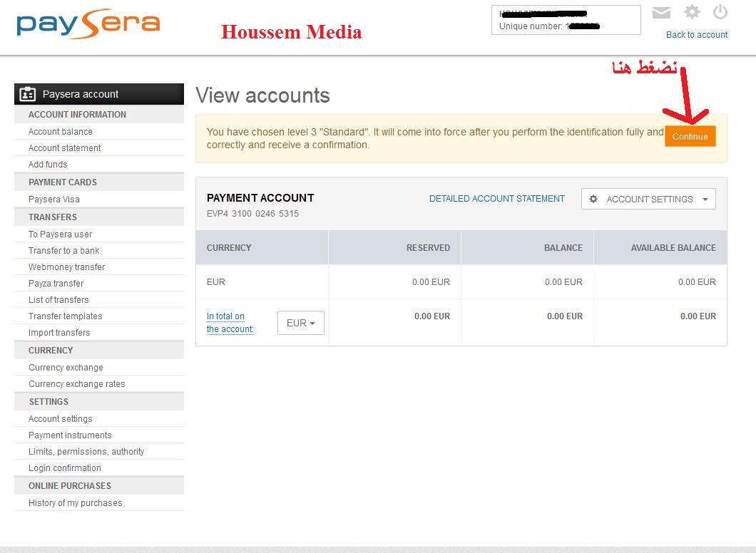The width and height of the screenshot is (756, 553).
Task: Open Currency exchange rates
Action: pyautogui.click(x=76, y=384)
